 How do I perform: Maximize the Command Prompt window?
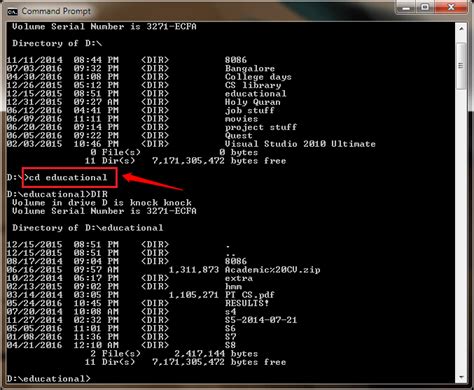click(425, 7)
